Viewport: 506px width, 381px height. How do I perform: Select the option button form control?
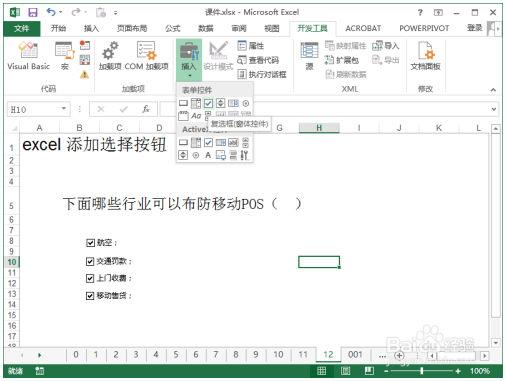(x=246, y=103)
